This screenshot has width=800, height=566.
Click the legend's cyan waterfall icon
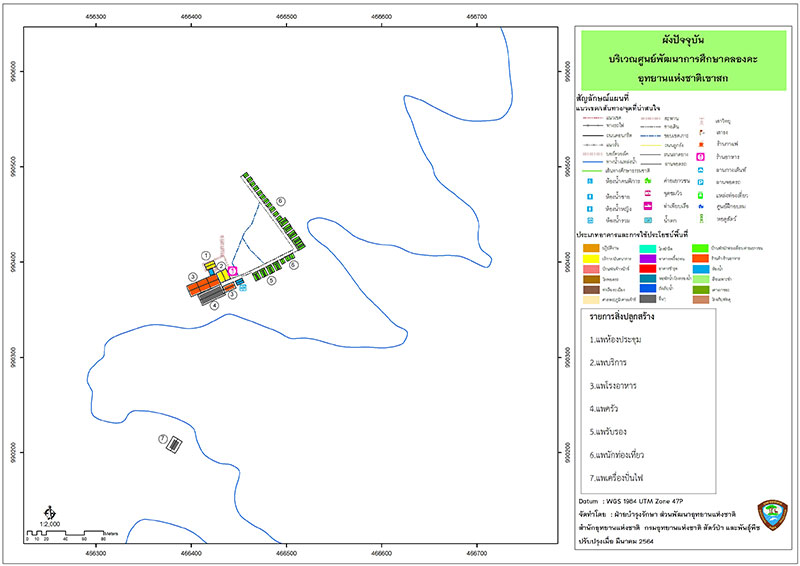[x=648, y=220]
